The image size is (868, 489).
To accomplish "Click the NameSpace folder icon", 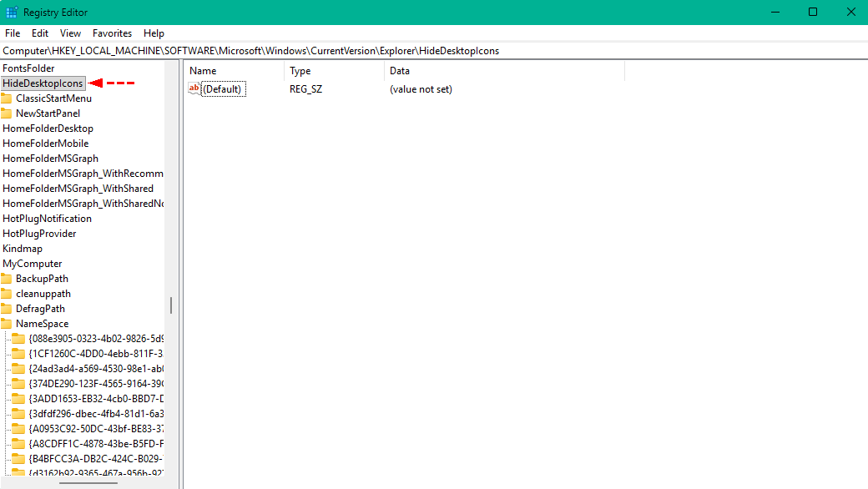I will click(x=7, y=324).
